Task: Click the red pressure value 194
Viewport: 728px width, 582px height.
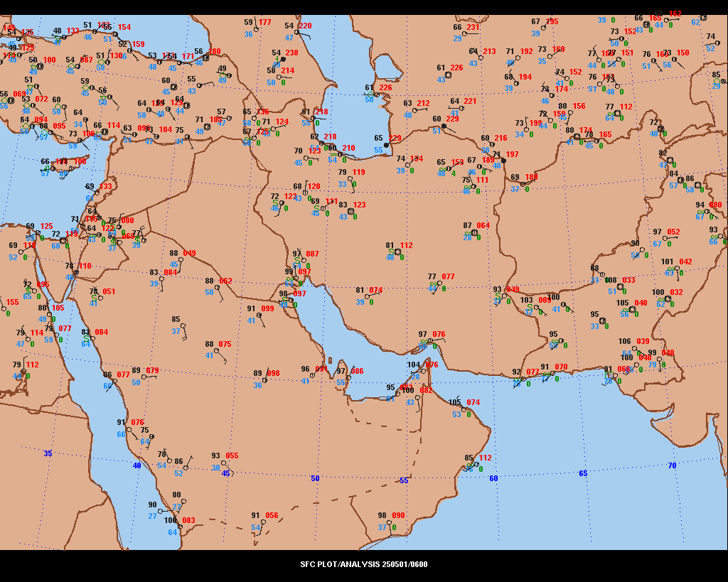Action: click(x=525, y=77)
